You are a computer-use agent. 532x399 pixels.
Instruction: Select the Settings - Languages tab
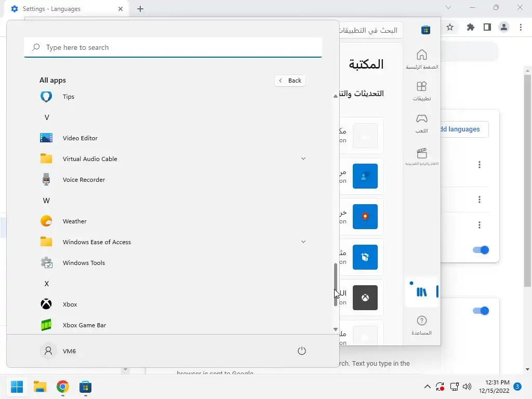coord(66,9)
